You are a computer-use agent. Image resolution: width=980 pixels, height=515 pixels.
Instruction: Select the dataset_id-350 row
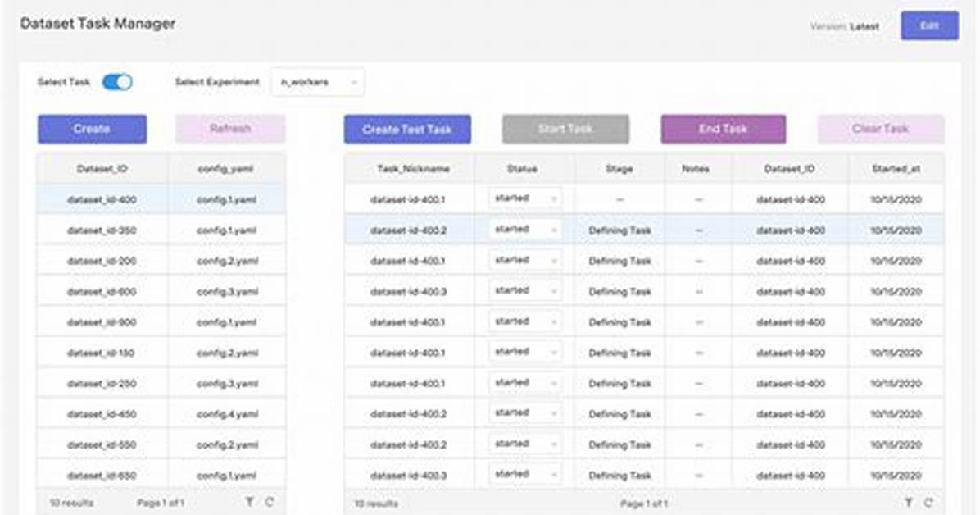pyautogui.click(x=161, y=230)
